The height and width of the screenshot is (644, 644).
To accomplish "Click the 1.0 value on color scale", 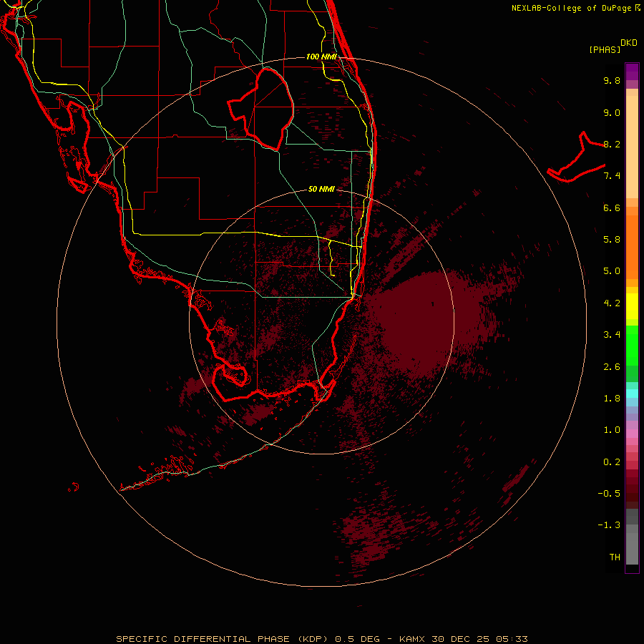I will coord(612,430).
